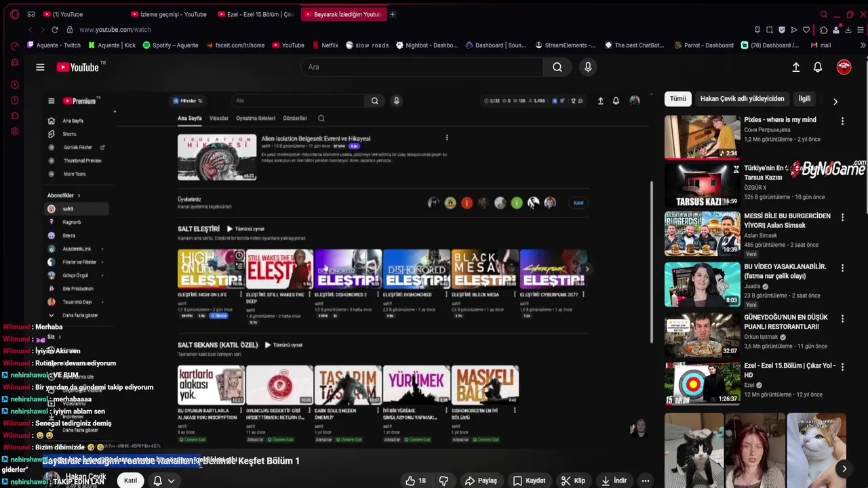Open the slow roads bookmark
The height and width of the screenshot is (488, 868).
pos(367,45)
